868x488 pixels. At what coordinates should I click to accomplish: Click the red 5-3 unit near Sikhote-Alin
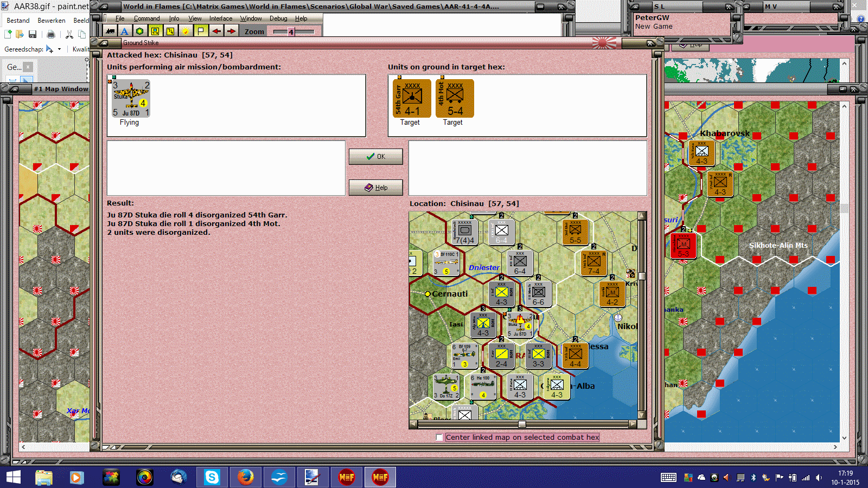click(684, 246)
